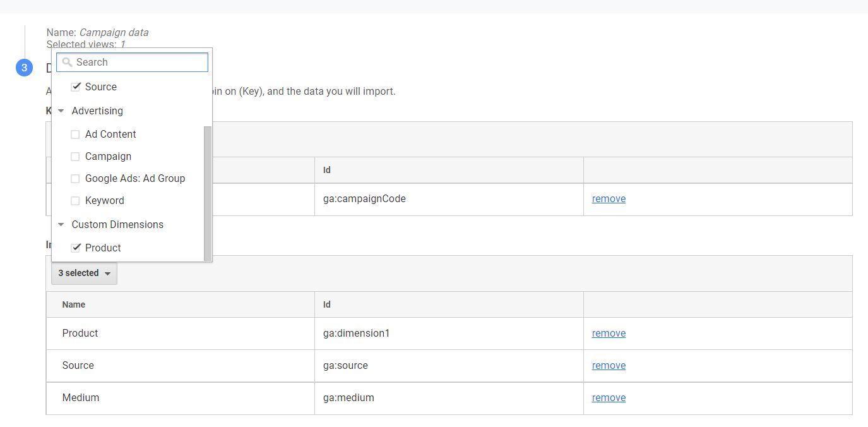Click the blue step 3 circle
This screenshot has height=427, width=868.
pos(23,68)
